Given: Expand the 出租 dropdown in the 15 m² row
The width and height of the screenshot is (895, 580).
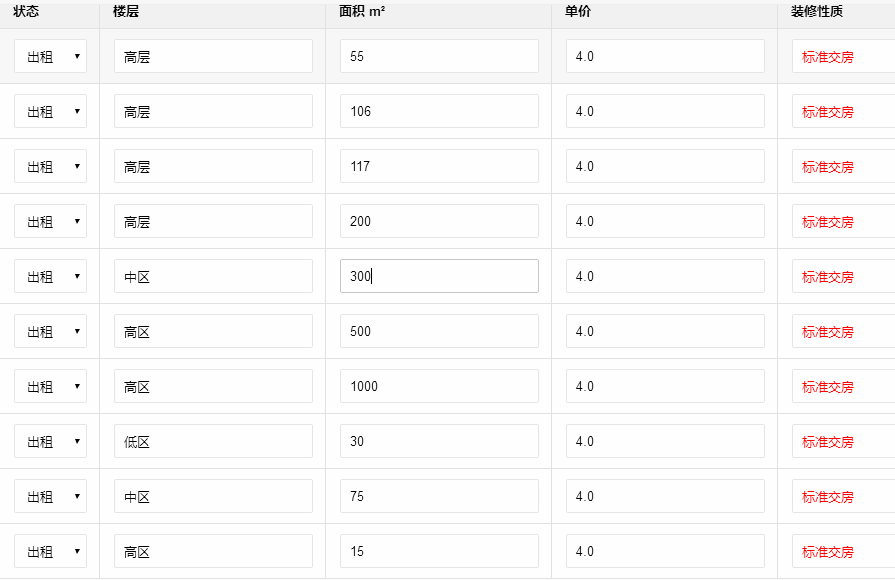Looking at the screenshot, I should [50, 552].
